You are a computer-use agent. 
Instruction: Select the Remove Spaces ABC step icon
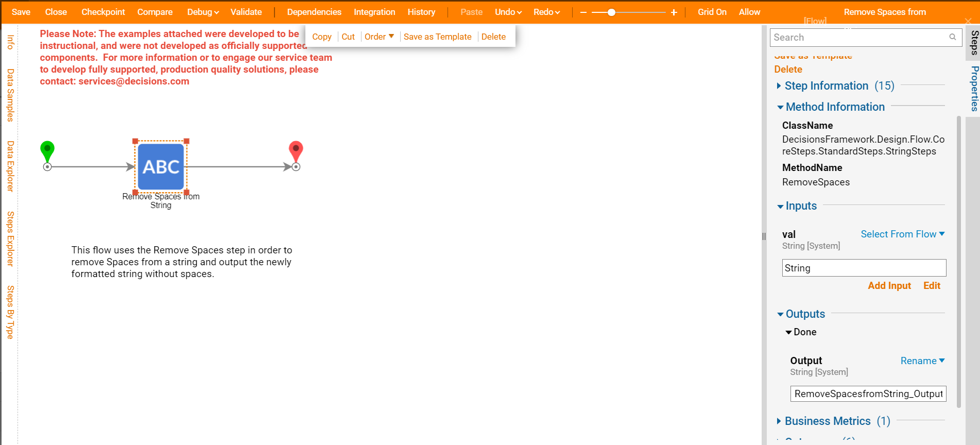[x=161, y=166]
